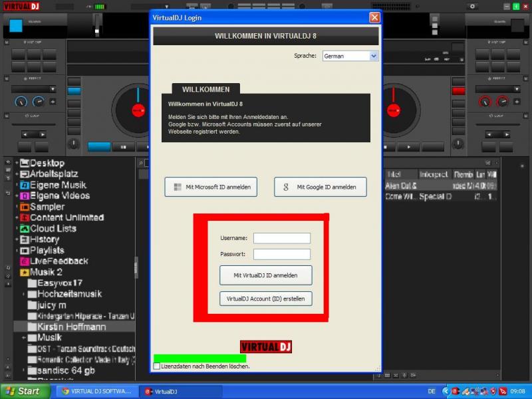
Task: Select the Sampler folder icon in browser
Action: pyautogui.click(x=25, y=207)
